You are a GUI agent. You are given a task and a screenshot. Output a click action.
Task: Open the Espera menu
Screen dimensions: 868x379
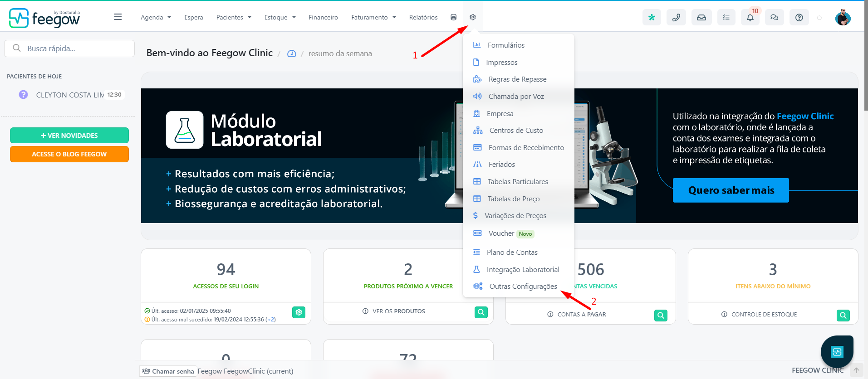(x=194, y=17)
